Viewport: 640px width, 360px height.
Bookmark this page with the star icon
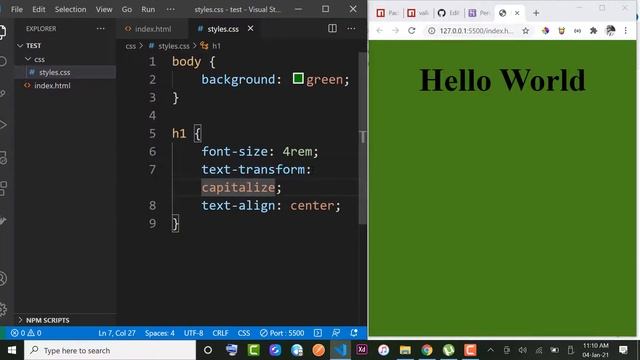[526, 31]
